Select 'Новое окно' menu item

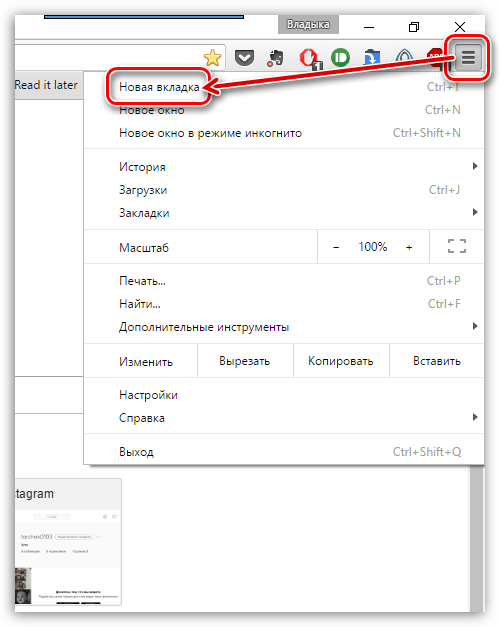284,110
